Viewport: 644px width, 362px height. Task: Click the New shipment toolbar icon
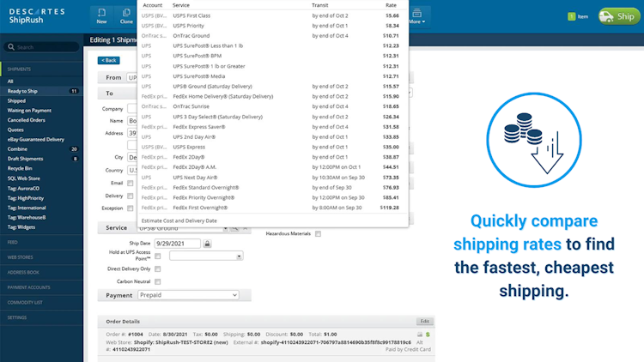point(101,15)
